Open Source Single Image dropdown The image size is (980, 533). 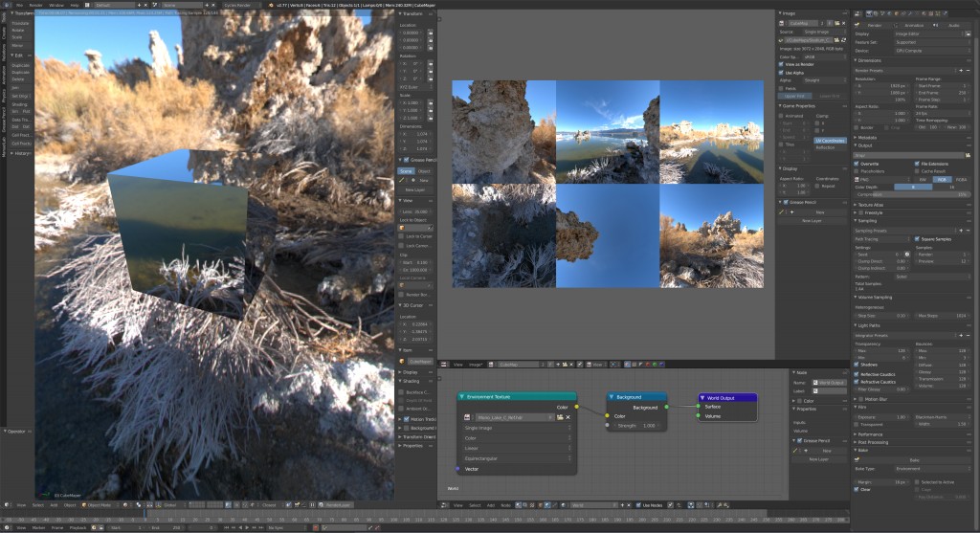(823, 32)
